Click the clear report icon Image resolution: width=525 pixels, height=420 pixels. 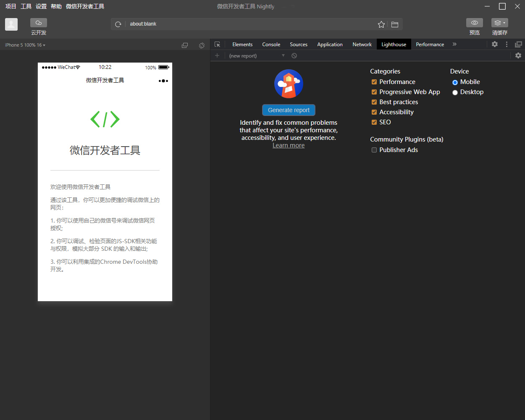294,55
